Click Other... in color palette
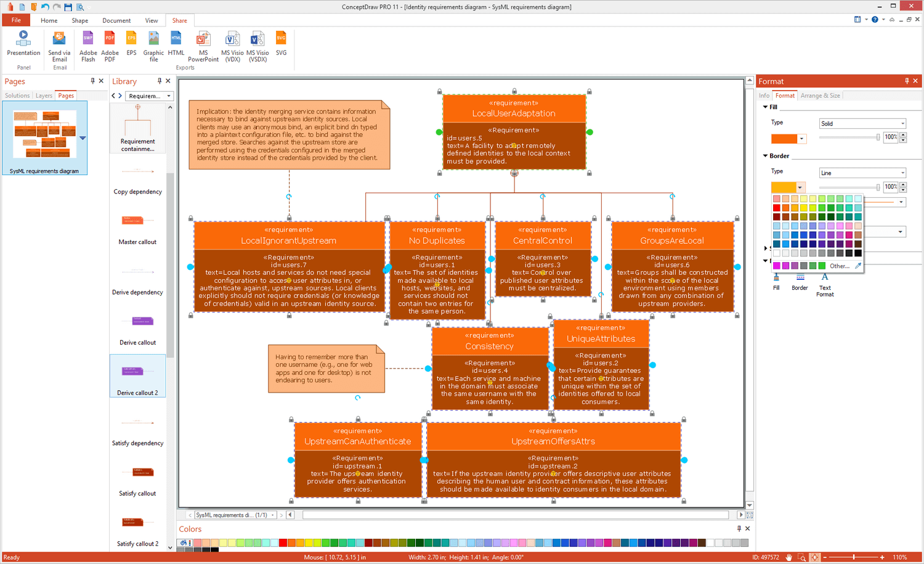This screenshot has height=564, width=924. coord(839,266)
